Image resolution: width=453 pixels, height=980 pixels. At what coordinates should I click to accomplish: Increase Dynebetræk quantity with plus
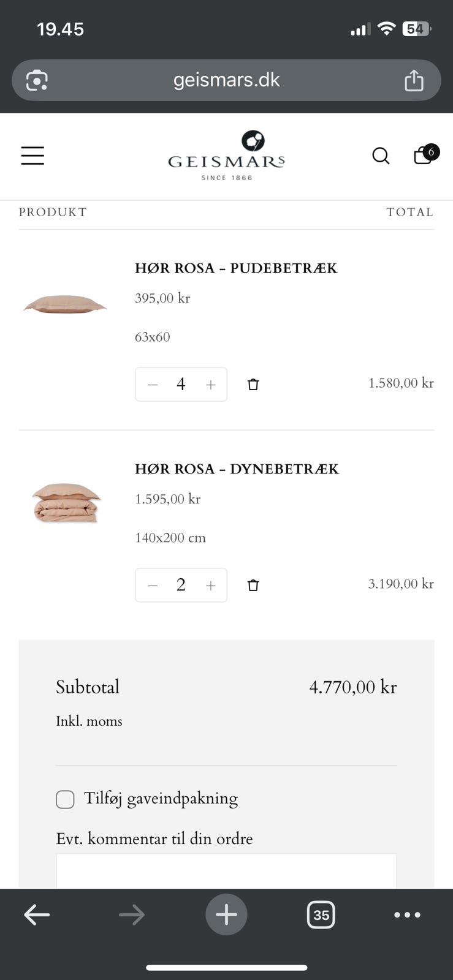click(211, 586)
